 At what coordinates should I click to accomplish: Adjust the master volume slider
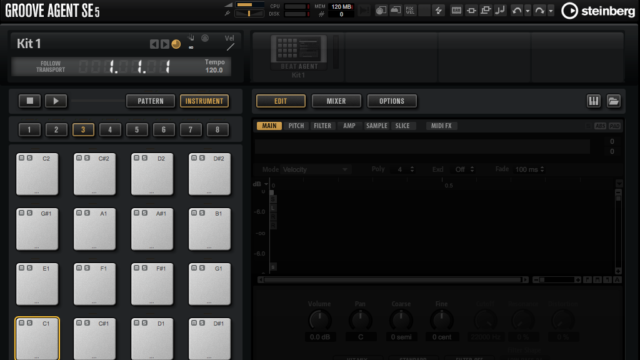(250, 5)
